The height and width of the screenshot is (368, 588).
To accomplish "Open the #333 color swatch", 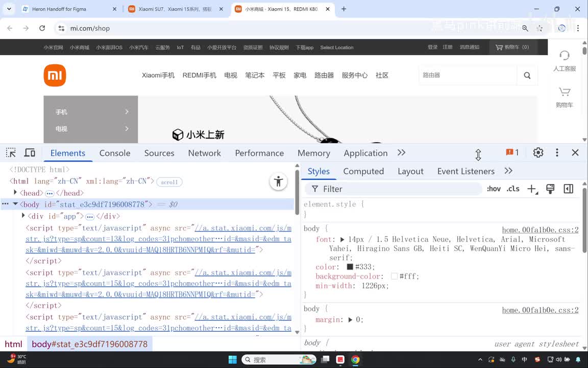I will click(x=350, y=267).
